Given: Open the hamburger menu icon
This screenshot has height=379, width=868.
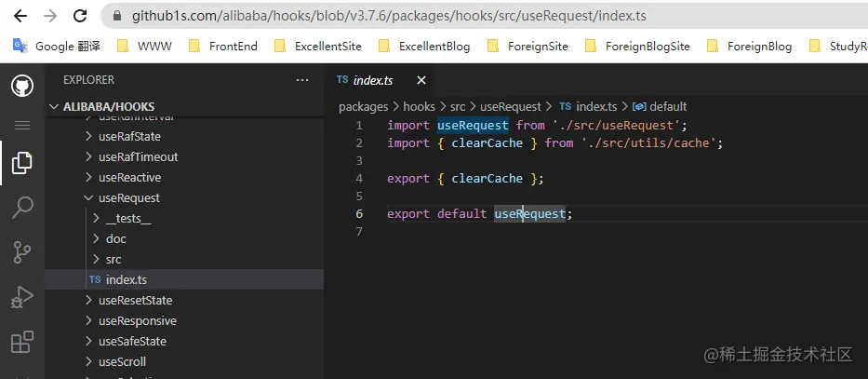Looking at the screenshot, I should pos(22,125).
